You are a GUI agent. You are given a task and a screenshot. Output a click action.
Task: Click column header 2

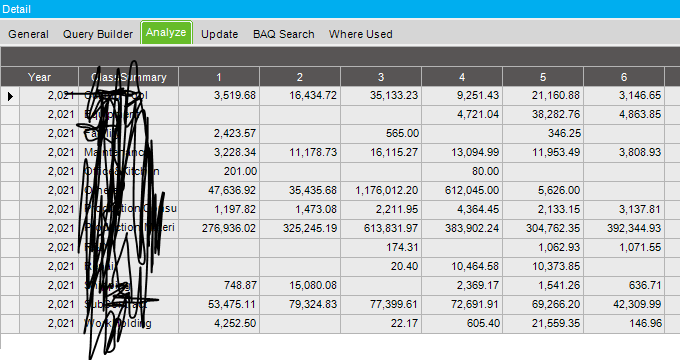300,77
